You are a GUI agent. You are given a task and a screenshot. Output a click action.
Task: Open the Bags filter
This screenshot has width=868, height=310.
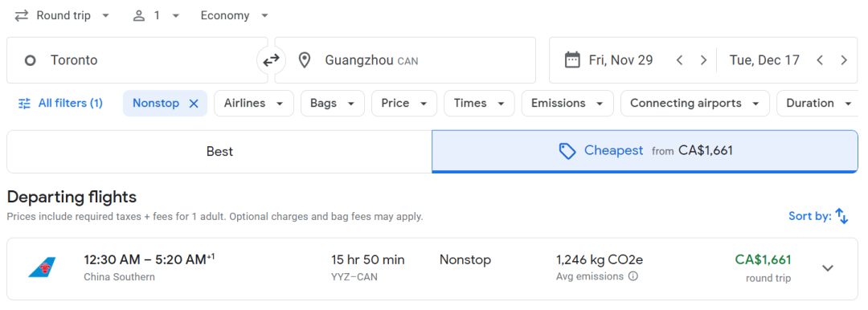[x=333, y=104]
